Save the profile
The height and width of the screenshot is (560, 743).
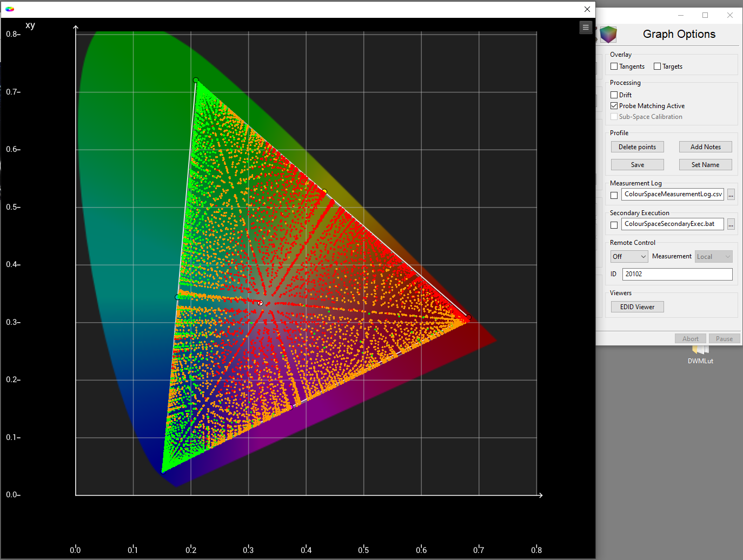(x=637, y=165)
